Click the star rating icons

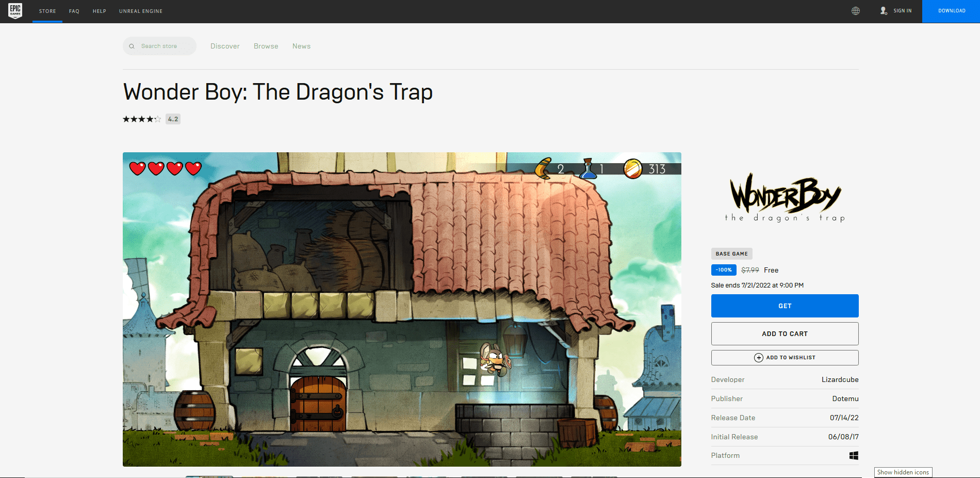[142, 119]
